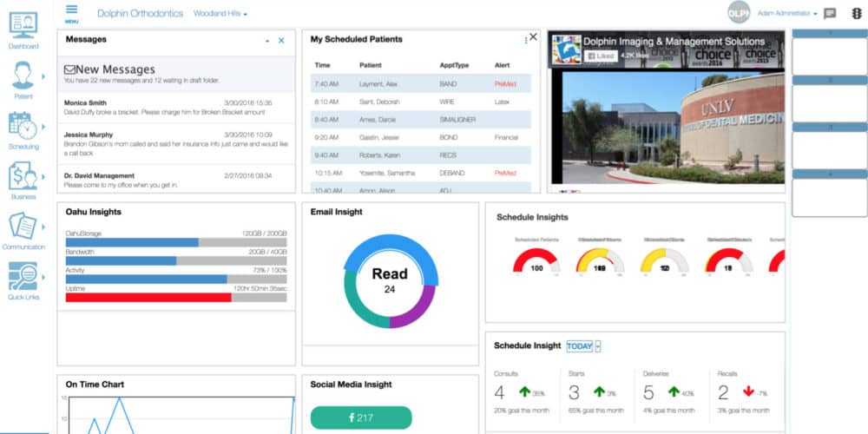868x434 pixels.
Task: Open Dr. David Management's message
Action: click(x=176, y=180)
